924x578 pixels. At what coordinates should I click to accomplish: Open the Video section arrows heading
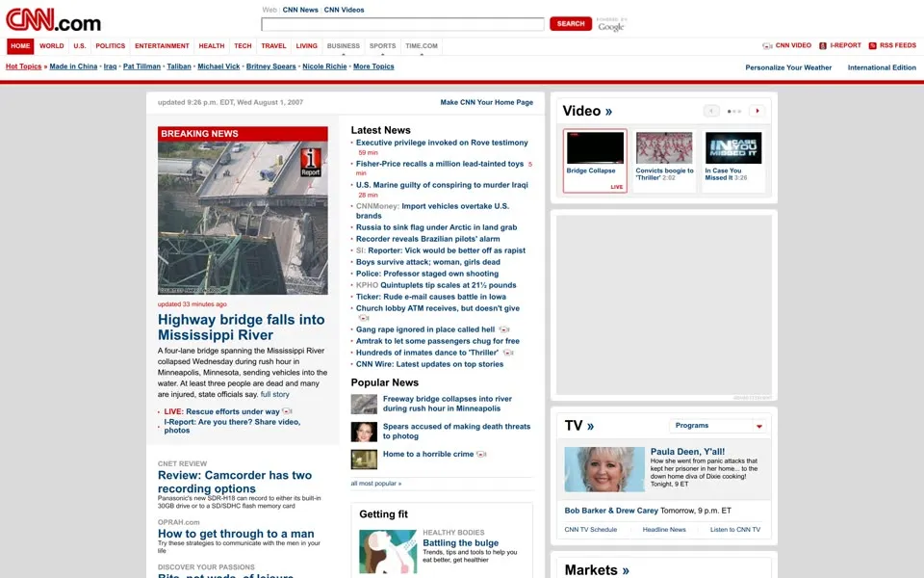(608, 112)
